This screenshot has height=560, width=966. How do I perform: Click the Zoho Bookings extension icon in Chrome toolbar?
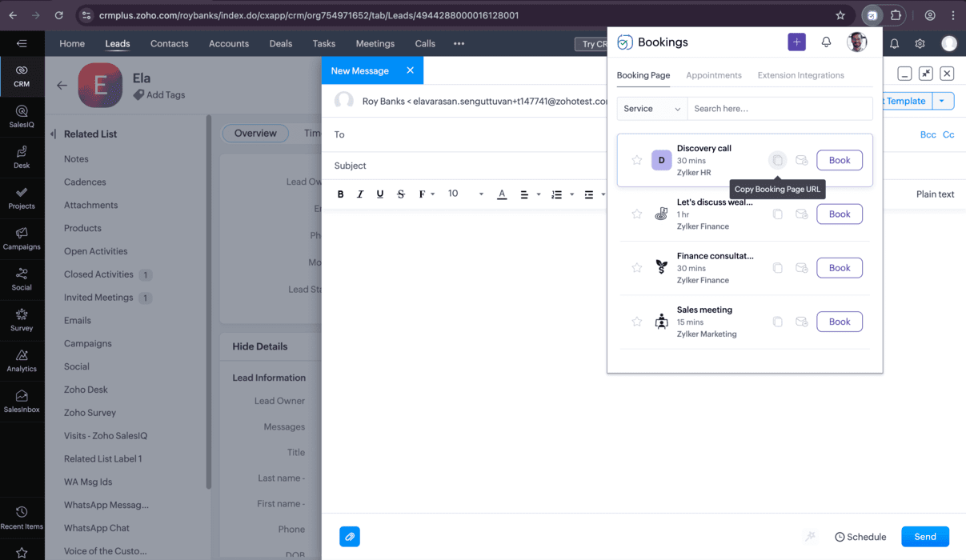click(872, 15)
